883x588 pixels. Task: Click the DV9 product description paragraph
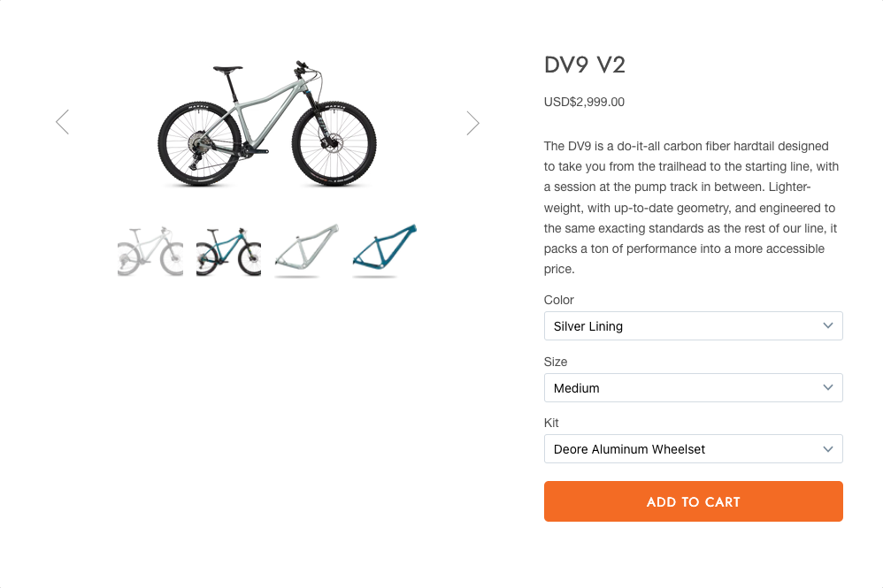coord(692,207)
